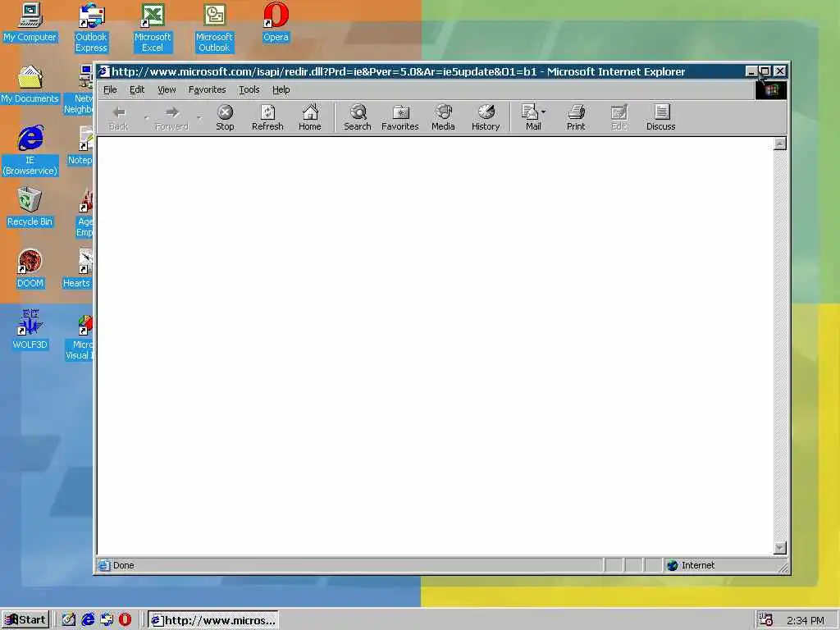Open the Edit menu

(x=137, y=89)
